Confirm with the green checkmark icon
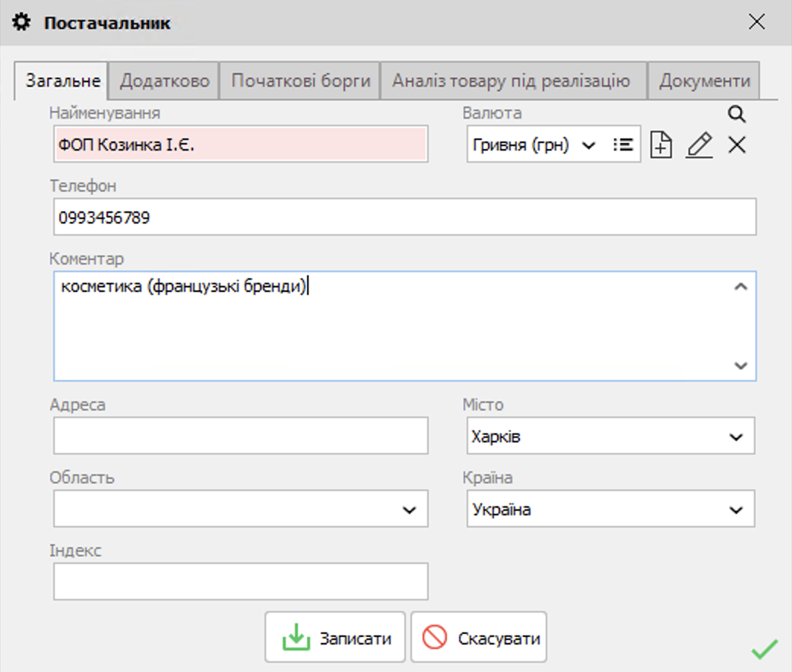Screen dimensions: 792x672 765,650
